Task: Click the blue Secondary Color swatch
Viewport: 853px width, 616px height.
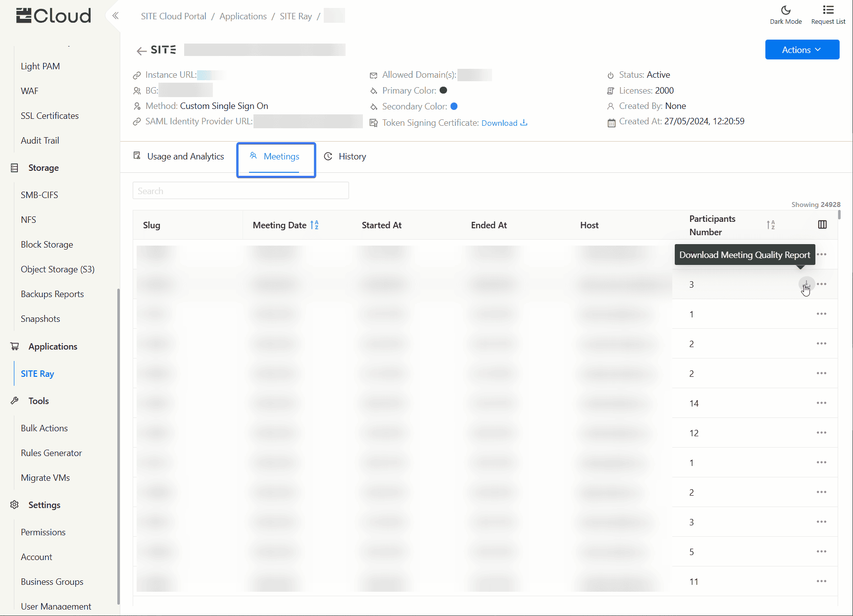Action: [453, 106]
